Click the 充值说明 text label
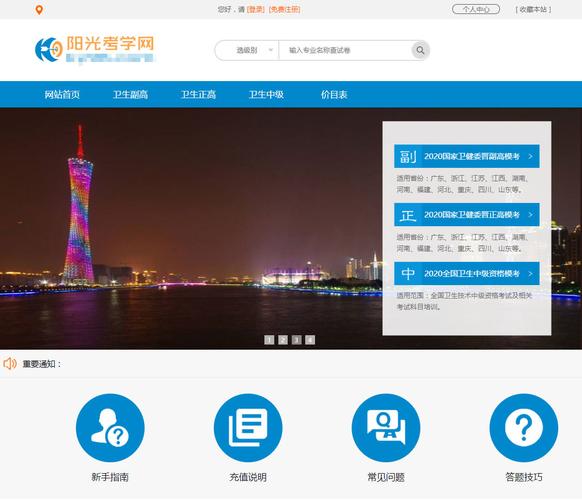The image size is (582, 500). [x=248, y=477]
